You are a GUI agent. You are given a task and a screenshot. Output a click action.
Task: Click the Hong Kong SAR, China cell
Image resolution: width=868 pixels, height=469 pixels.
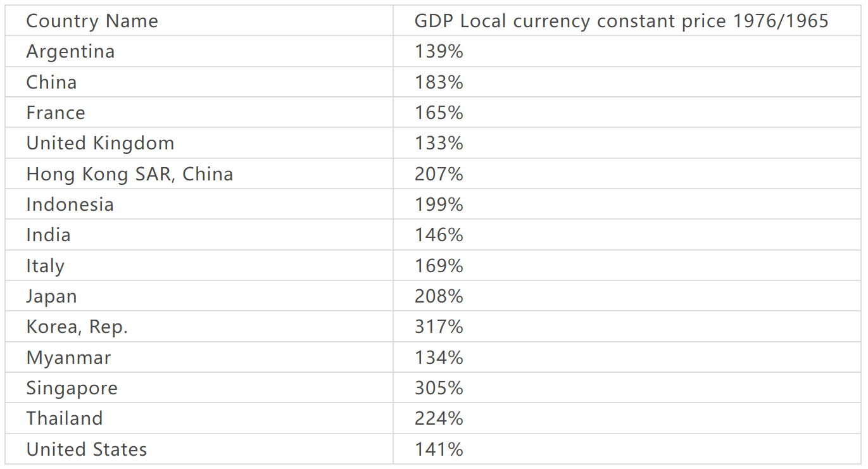[x=129, y=174]
